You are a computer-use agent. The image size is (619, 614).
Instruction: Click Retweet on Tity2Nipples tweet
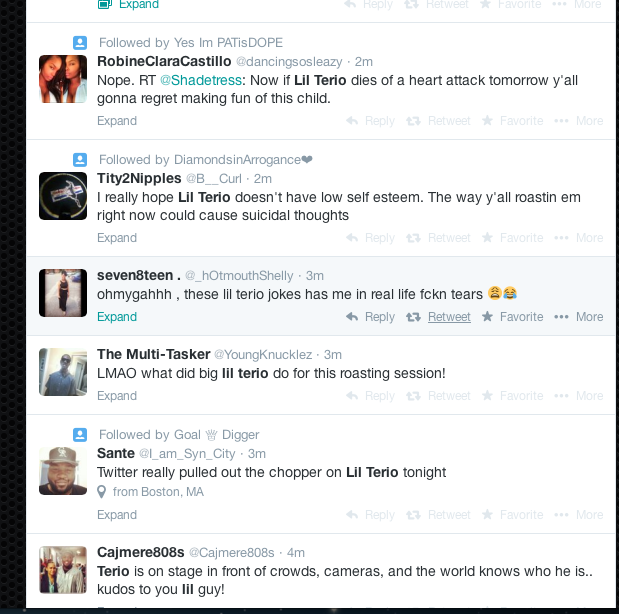(x=439, y=238)
